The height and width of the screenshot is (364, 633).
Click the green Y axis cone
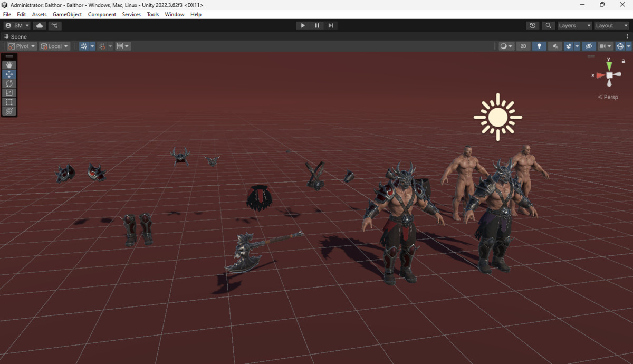click(609, 65)
